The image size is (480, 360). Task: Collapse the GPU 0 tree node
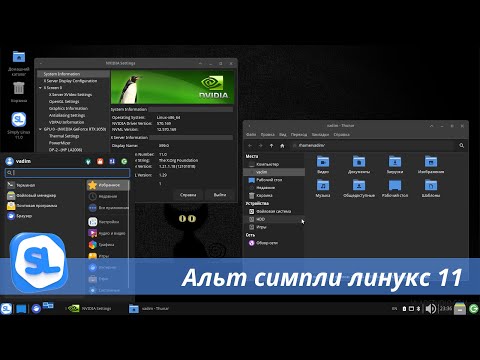click(40, 129)
